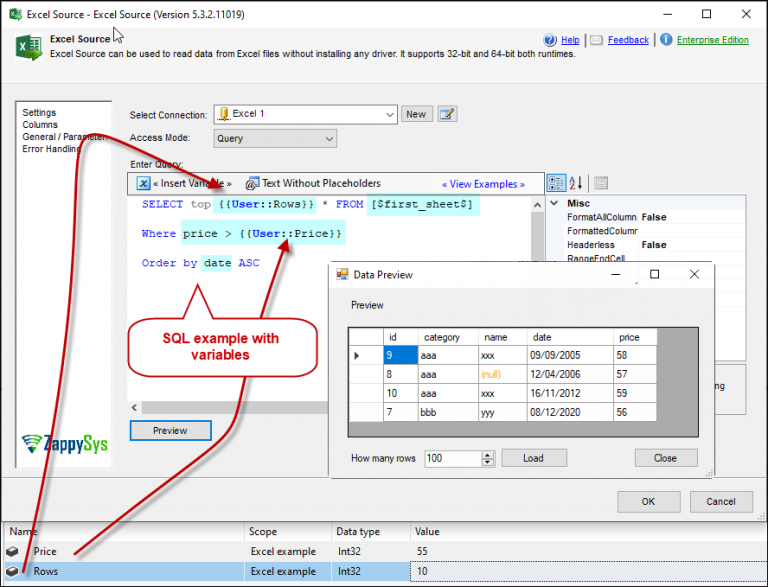Screen dimensions: 768x587
Task: Decrease How many rows with down arrow
Action: (x=488, y=463)
